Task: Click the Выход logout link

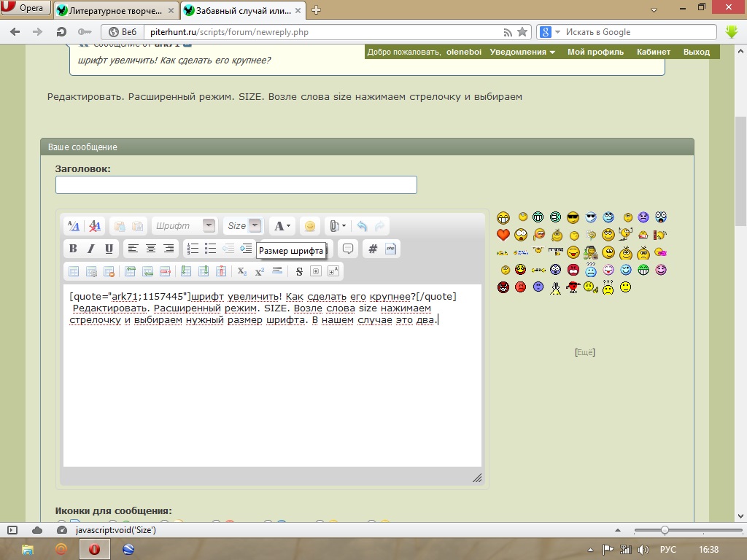Action: click(696, 52)
